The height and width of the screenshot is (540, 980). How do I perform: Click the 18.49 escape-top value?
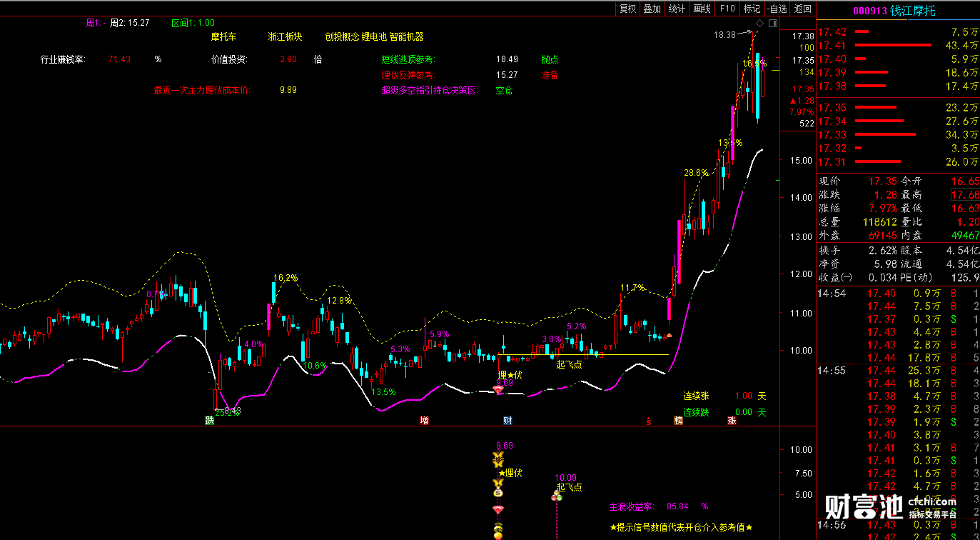coord(507,59)
